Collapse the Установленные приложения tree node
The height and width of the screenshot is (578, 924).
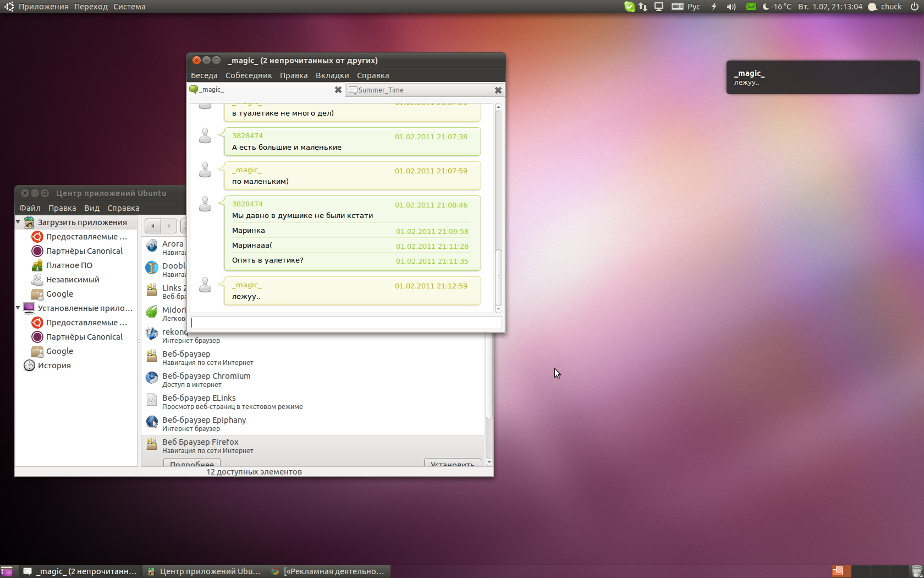tap(18, 308)
